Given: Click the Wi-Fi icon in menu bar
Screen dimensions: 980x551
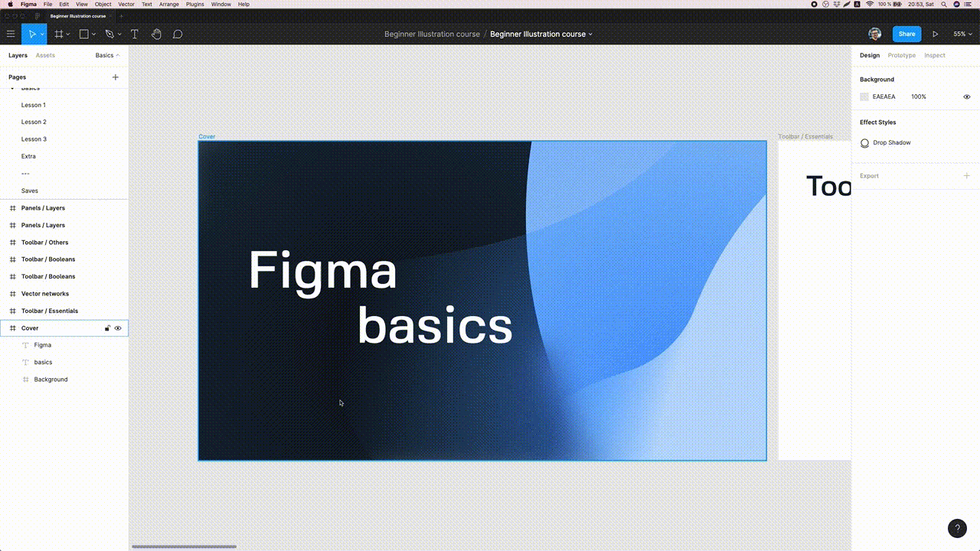Looking at the screenshot, I should (x=870, y=5).
